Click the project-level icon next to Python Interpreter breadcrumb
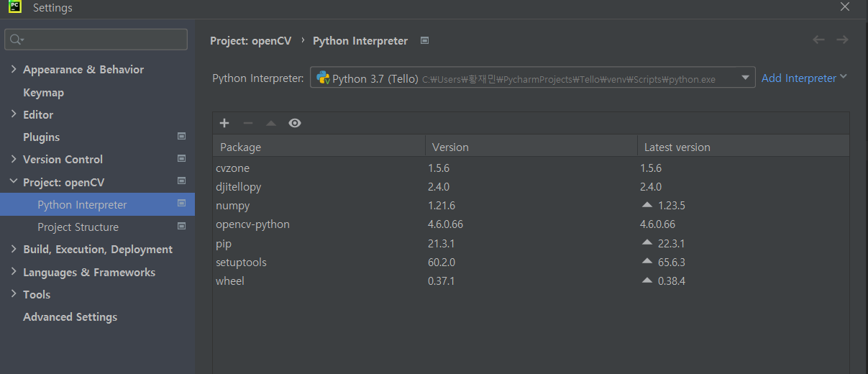This screenshot has height=374, width=868. [x=424, y=41]
